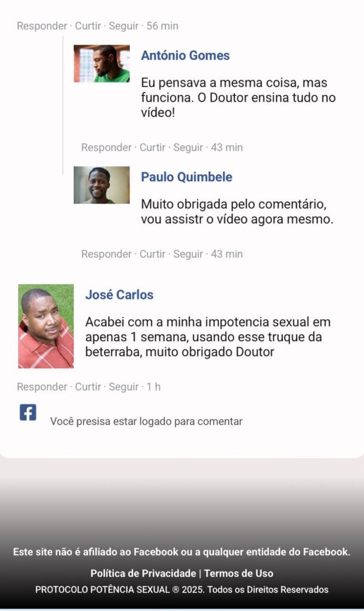Click Responder under António Gomes' comment
Screen dimensions: 364x611
106,147
